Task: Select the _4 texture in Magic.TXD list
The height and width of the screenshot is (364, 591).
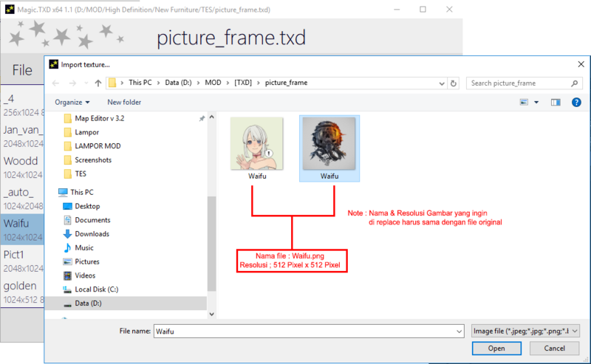Action: 22,105
